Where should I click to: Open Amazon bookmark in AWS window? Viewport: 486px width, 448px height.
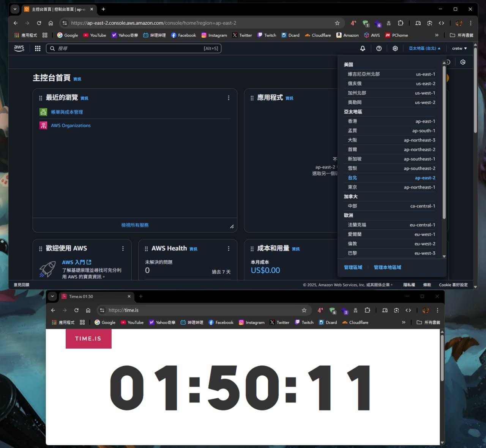pos(347,35)
